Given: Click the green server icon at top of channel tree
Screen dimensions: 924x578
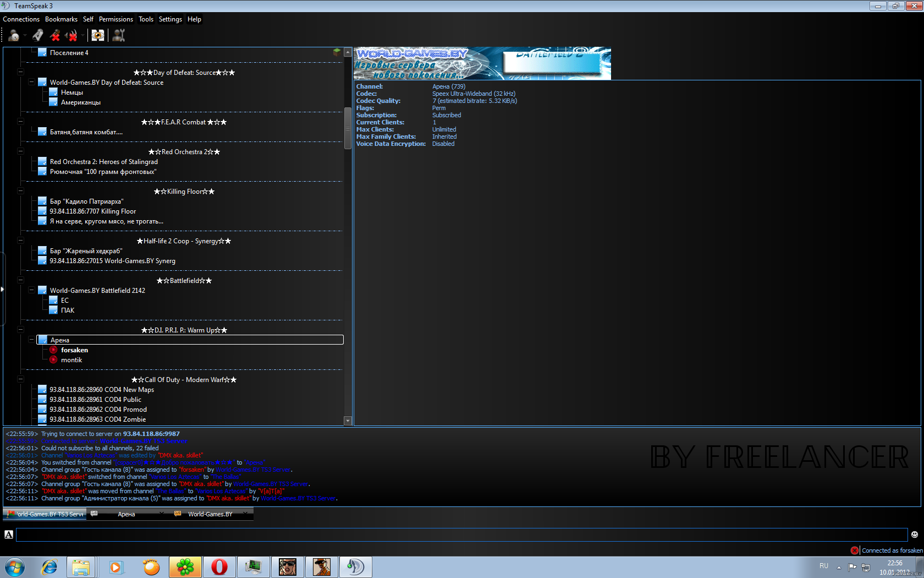Looking at the screenshot, I should (x=337, y=52).
